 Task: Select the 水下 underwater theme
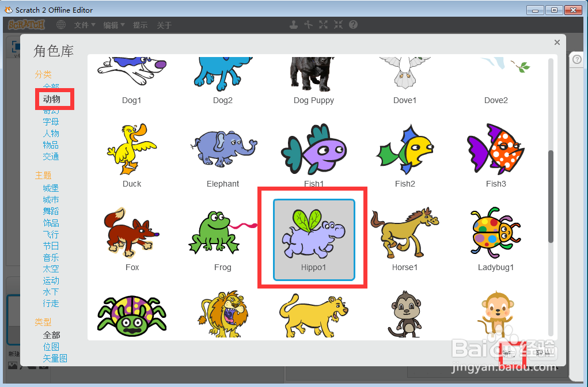point(51,292)
